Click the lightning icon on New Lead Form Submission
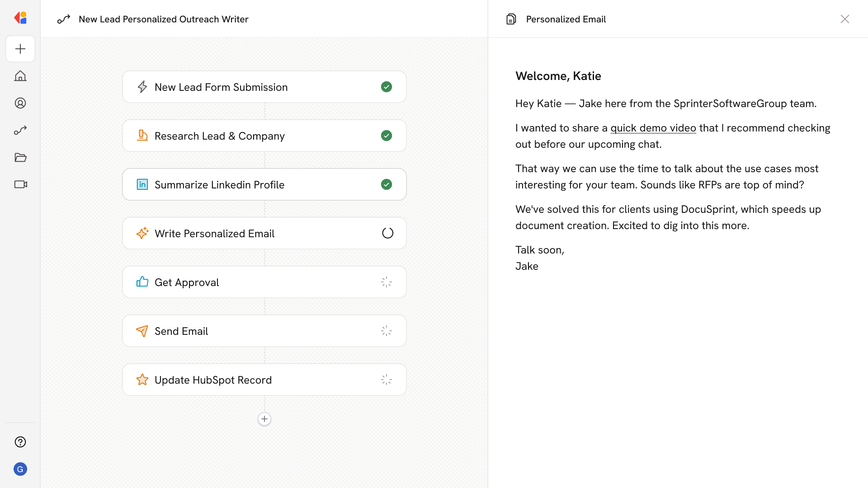This screenshot has height=488, width=868. (142, 87)
